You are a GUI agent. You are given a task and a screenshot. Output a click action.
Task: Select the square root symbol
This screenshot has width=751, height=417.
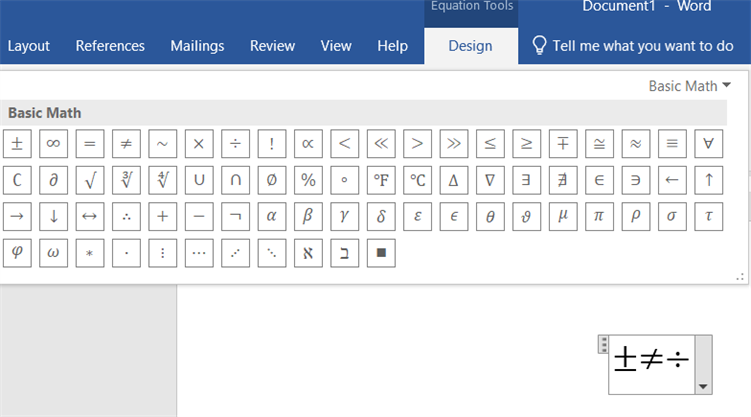(x=90, y=180)
